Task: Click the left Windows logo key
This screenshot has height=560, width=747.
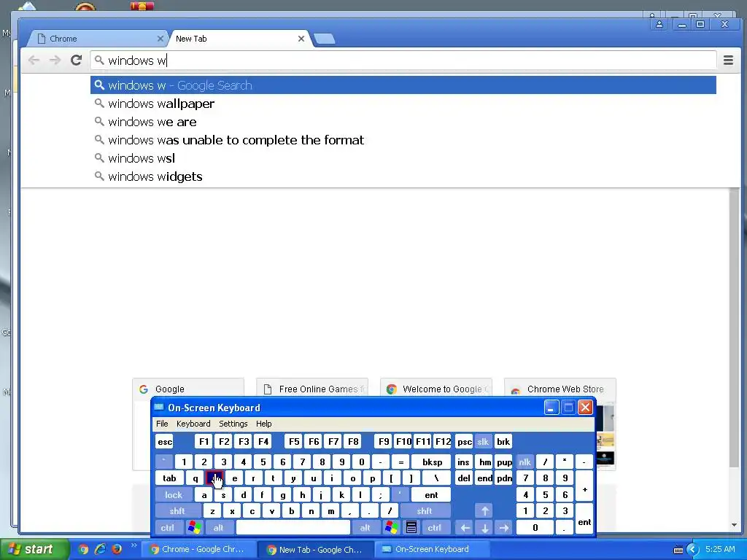Action: point(194,528)
